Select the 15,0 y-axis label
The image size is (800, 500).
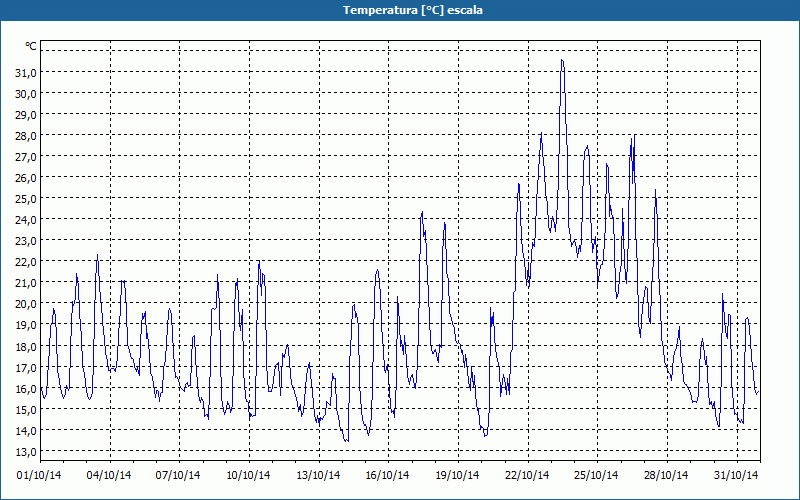coord(26,410)
